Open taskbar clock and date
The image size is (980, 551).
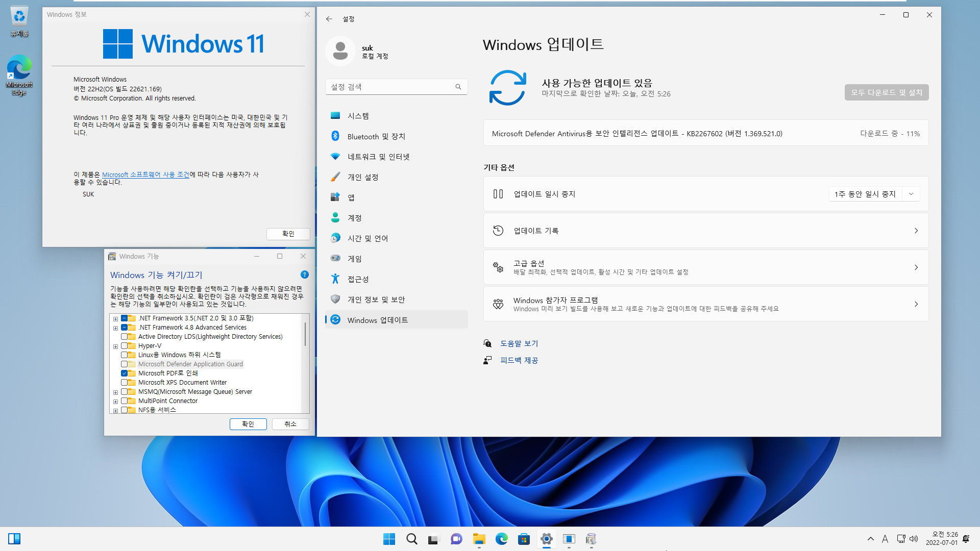pyautogui.click(x=942, y=539)
